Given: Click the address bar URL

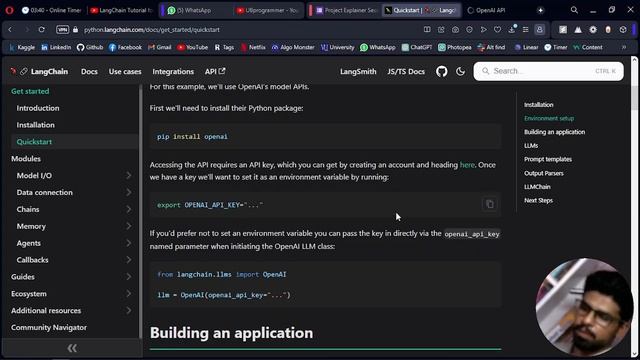Looking at the screenshot, I should point(152,29).
